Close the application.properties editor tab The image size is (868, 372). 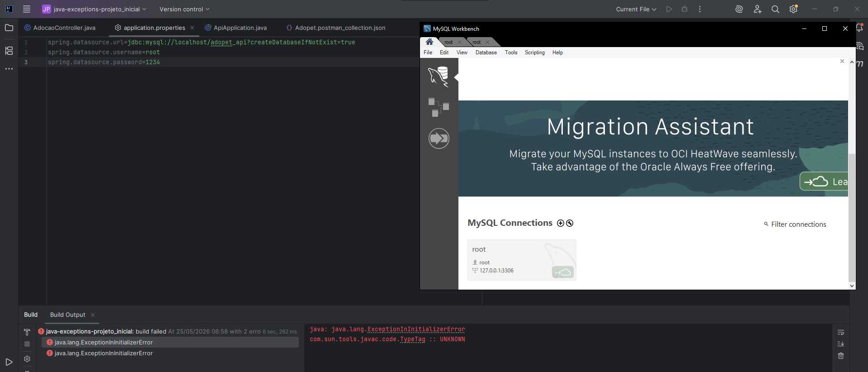192,28
